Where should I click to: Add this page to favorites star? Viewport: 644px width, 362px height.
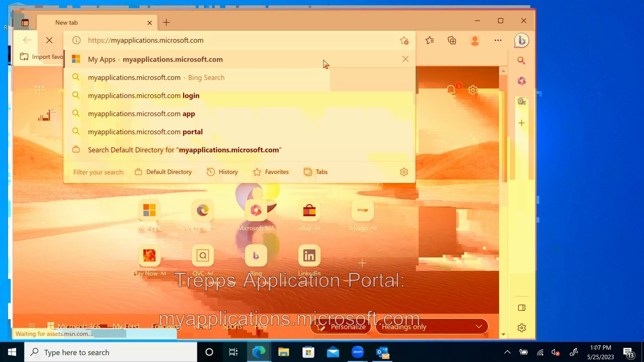coord(404,40)
